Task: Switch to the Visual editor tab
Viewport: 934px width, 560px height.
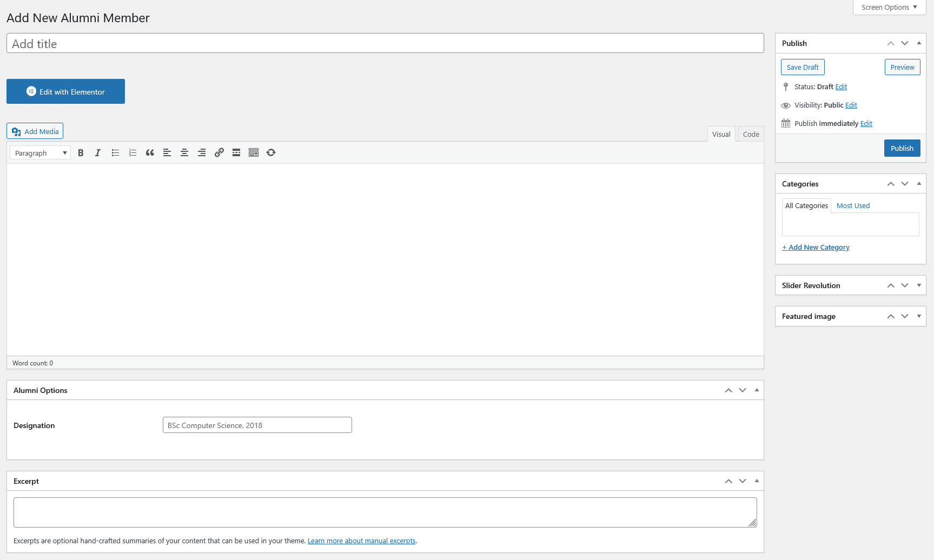Action: click(721, 134)
